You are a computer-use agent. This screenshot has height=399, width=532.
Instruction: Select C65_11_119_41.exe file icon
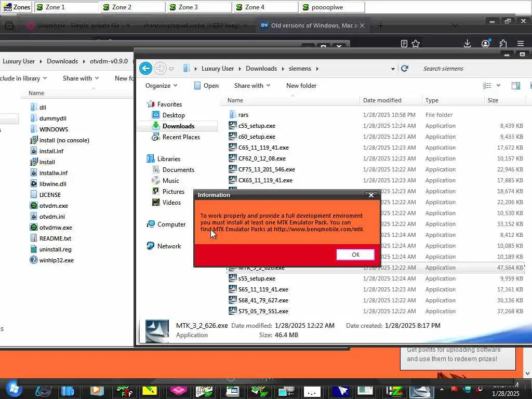232,147
